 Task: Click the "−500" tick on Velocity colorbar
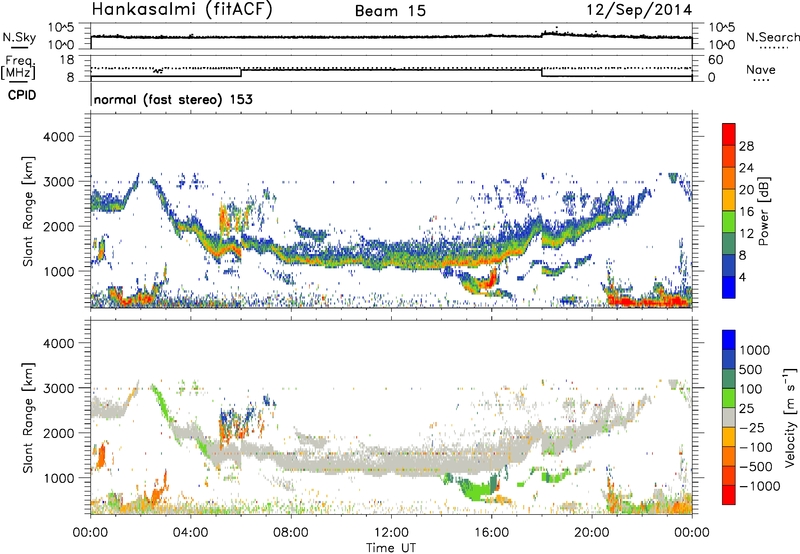point(756,467)
